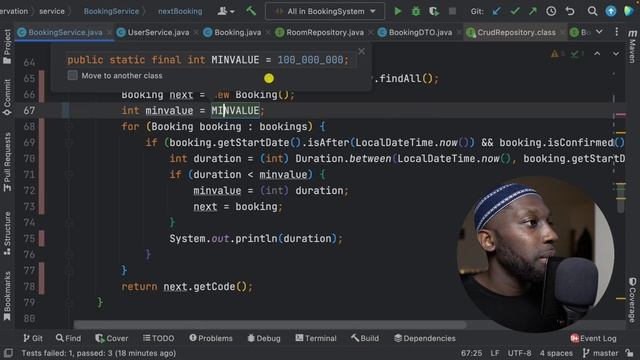Open BookingDTO.java editor tab

420,32
